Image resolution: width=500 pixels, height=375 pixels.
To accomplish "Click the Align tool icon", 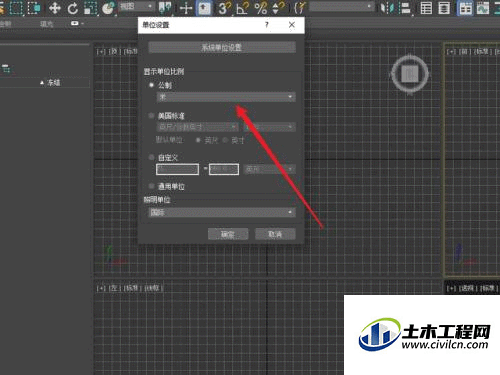I will pos(405,8).
